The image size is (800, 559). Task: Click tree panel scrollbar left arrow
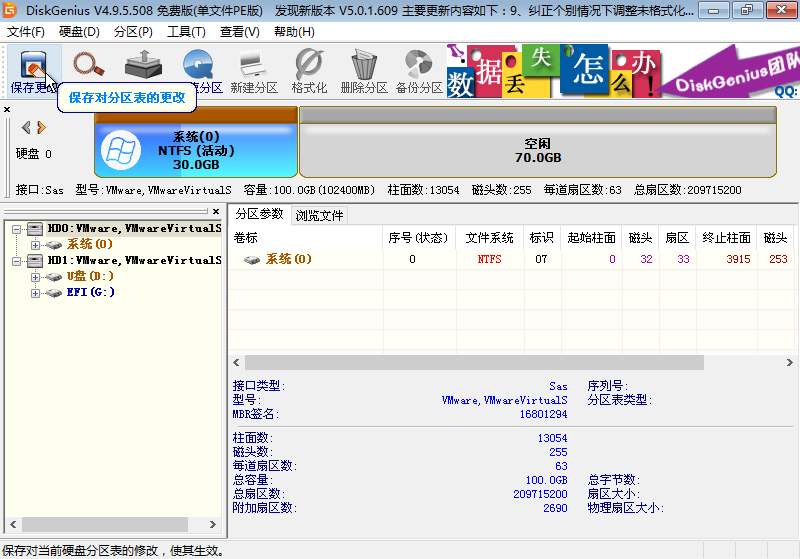coord(13,524)
